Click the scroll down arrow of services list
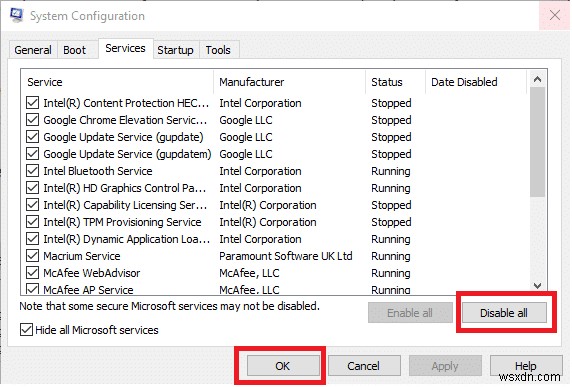 [x=537, y=286]
